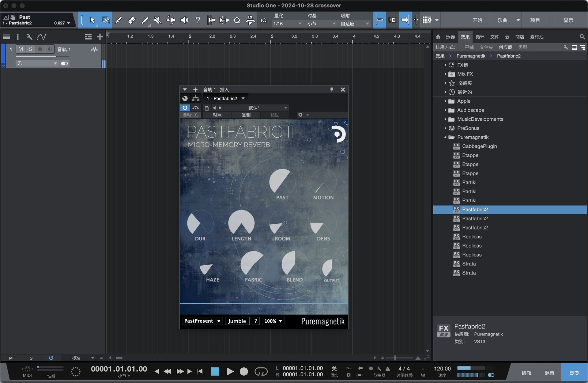
Task: Open track inspector i icon
Action: coord(18,37)
